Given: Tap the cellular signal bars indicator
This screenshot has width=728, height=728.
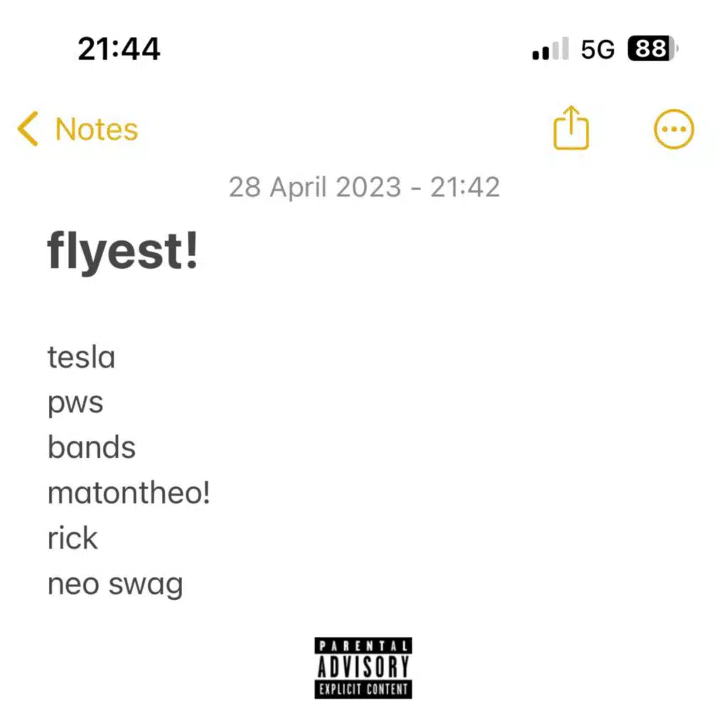Looking at the screenshot, I should coord(550,48).
